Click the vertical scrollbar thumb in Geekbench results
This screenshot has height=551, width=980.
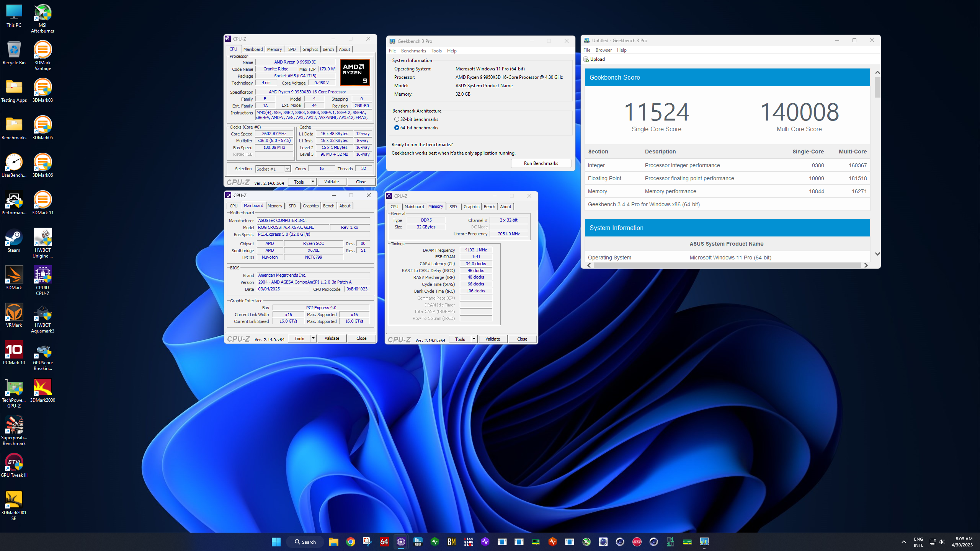click(877, 88)
